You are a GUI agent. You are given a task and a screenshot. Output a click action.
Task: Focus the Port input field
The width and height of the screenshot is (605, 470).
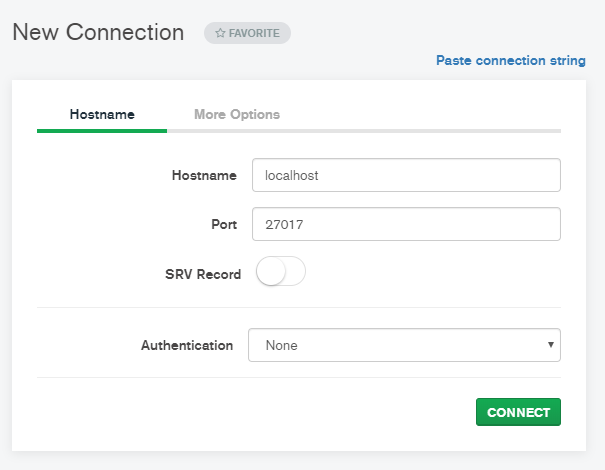405,225
